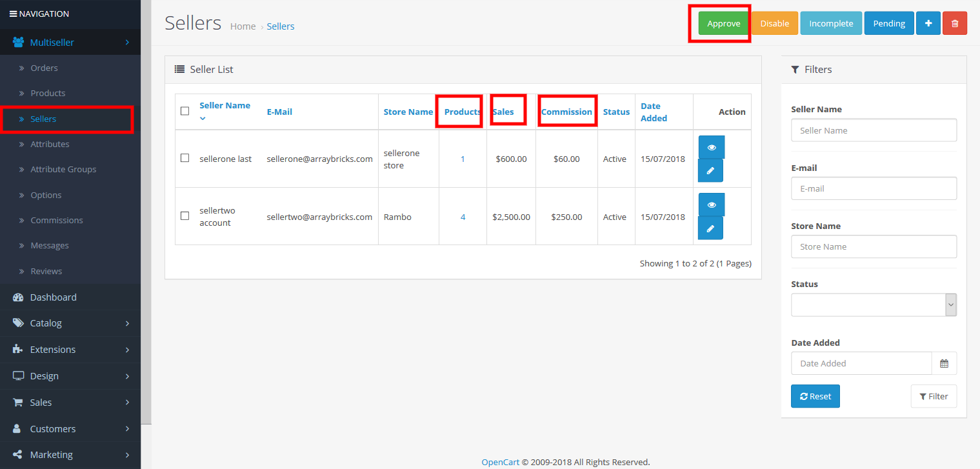The width and height of the screenshot is (980, 469).
Task: Sort the table by Store Name column
Action: point(408,112)
